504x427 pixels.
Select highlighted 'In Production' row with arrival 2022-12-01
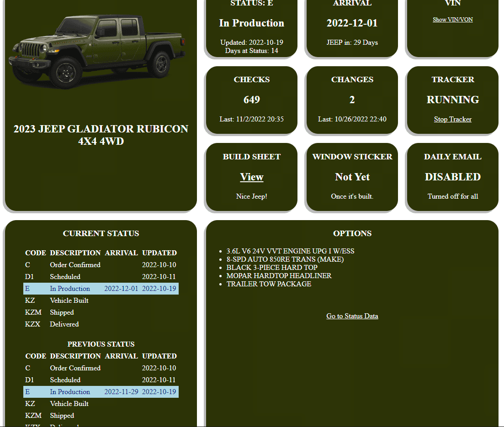[x=101, y=289]
